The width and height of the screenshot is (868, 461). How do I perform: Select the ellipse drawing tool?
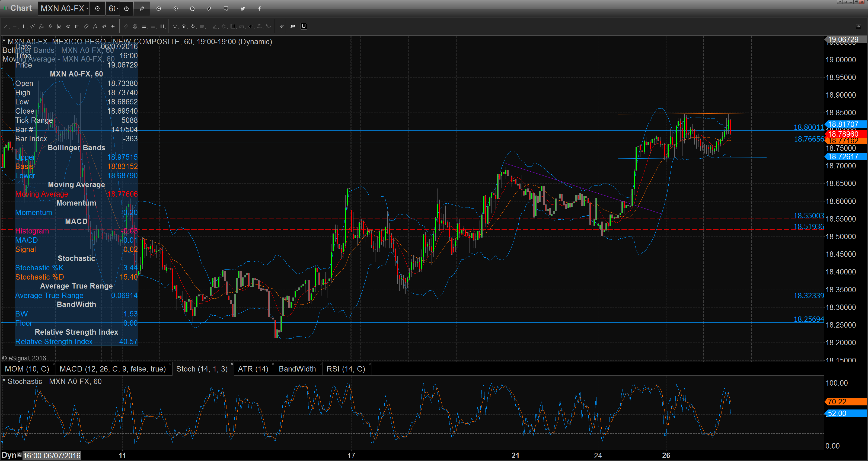point(68,26)
